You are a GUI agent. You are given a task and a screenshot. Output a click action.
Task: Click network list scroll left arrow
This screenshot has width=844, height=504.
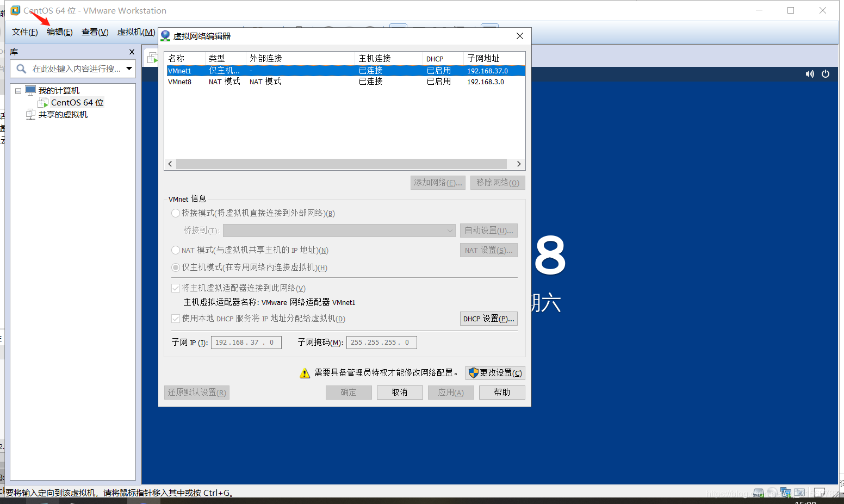point(170,164)
